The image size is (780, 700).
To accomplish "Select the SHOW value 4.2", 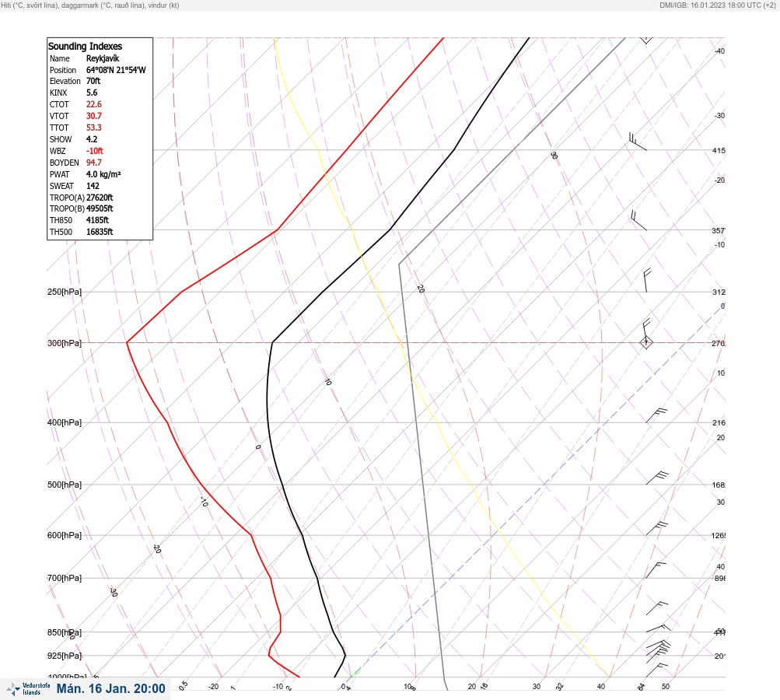I will [x=92, y=139].
